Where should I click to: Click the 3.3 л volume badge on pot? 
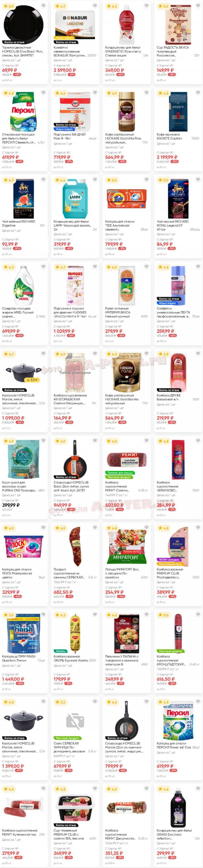click(33, 380)
